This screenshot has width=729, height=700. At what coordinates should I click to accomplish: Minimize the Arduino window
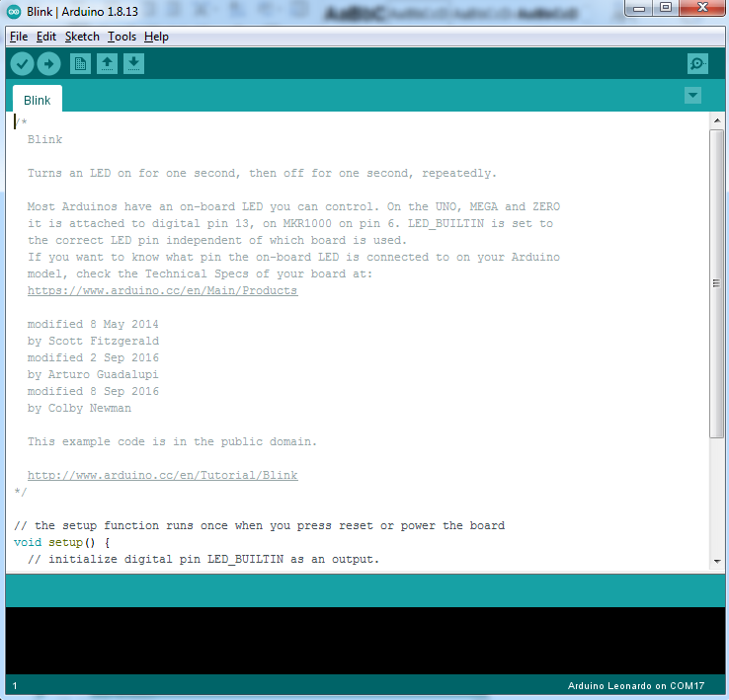[x=639, y=8]
